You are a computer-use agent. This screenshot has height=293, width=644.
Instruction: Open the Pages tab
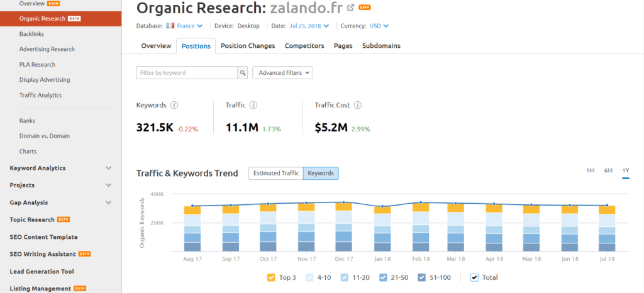343,46
